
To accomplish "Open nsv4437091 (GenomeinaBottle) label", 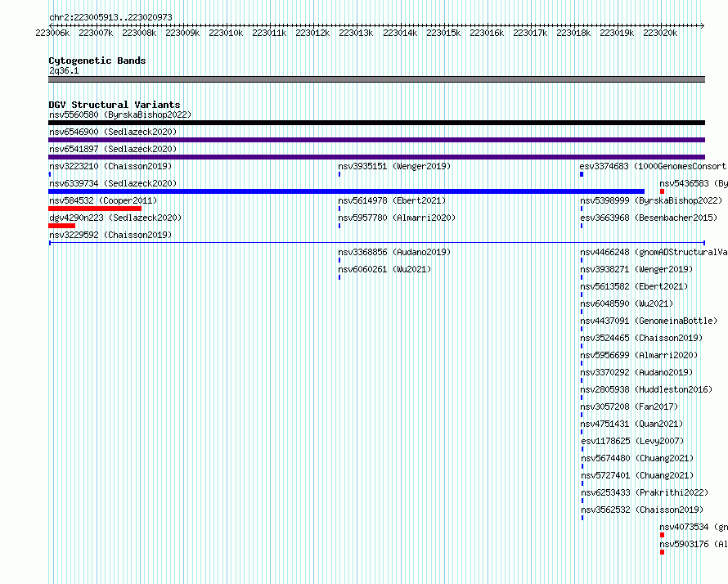I will (x=649, y=321).
